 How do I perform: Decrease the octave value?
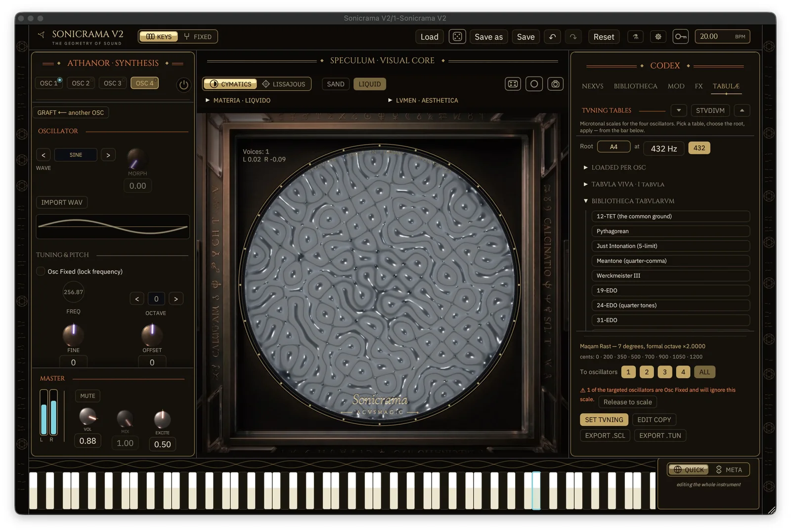pos(137,299)
